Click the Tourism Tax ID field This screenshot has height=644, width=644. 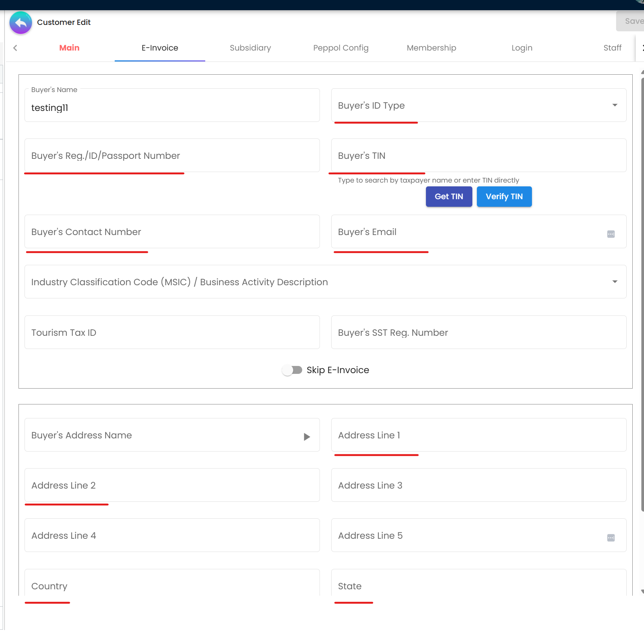click(x=172, y=332)
